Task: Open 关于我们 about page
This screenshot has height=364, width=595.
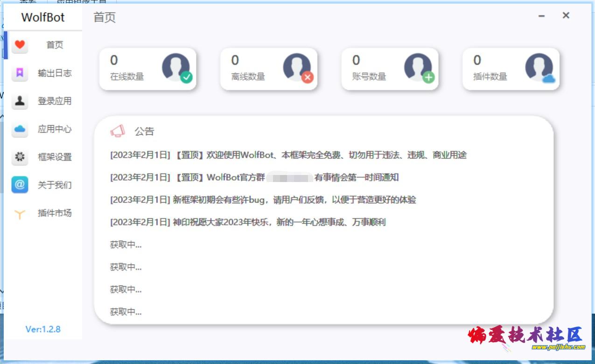Action: 43,185
